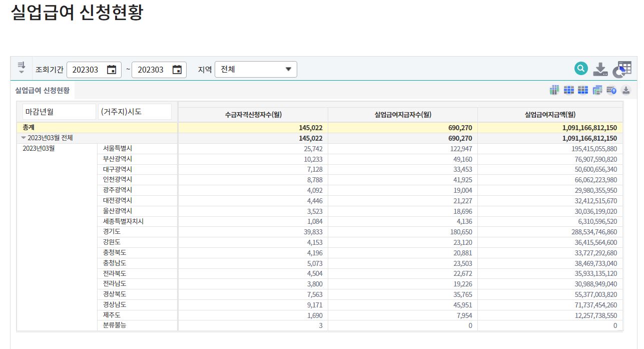
Task: Click the teal search magnifier button
Action: pos(581,69)
